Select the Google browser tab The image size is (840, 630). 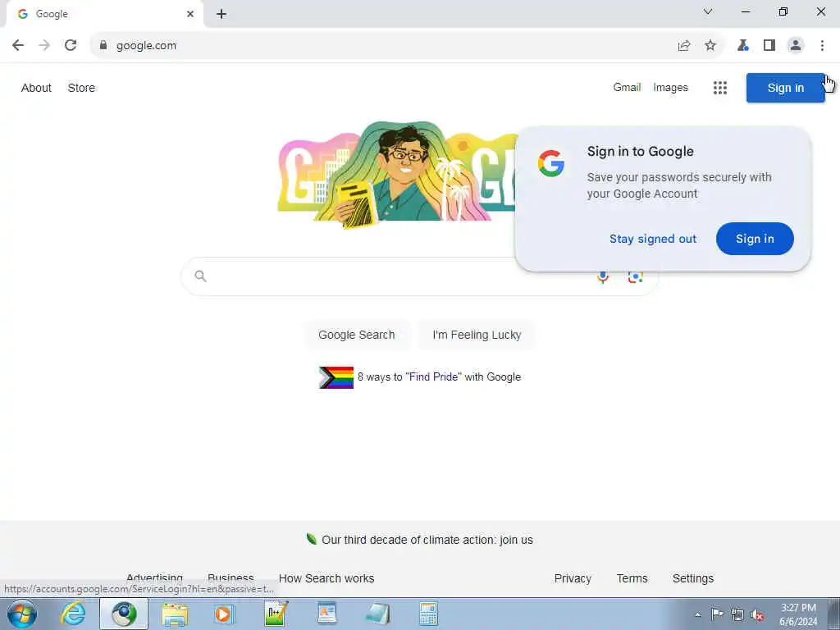tap(104, 14)
